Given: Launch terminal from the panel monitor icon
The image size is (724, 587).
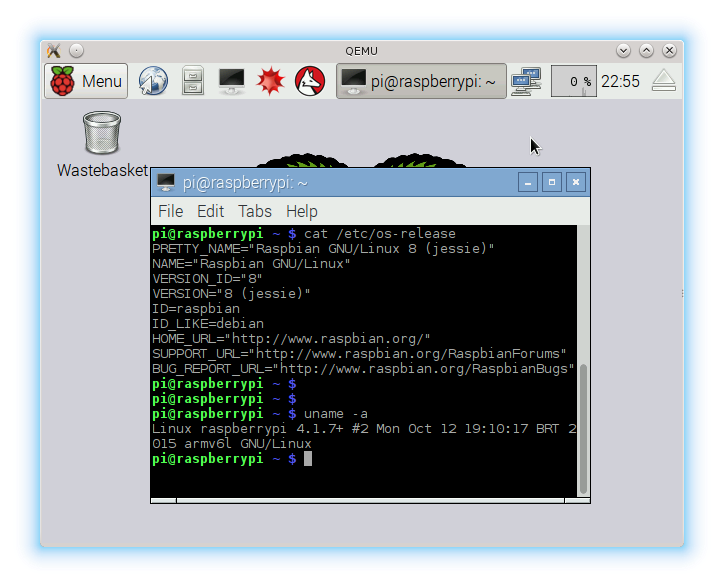Looking at the screenshot, I should 231,81.
